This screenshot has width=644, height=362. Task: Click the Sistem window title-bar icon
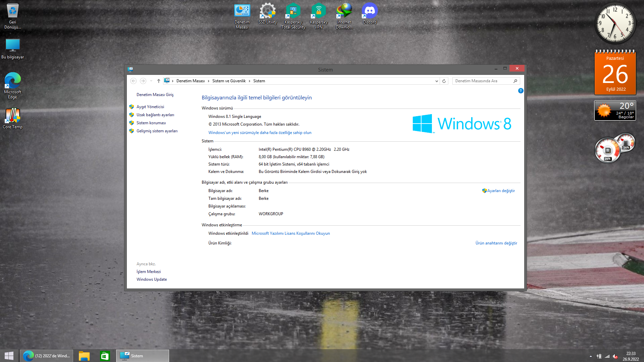[x=130, y=69]
